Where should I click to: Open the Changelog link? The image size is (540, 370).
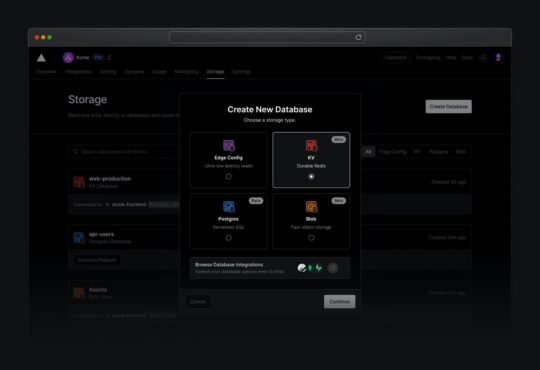[428, 58]
